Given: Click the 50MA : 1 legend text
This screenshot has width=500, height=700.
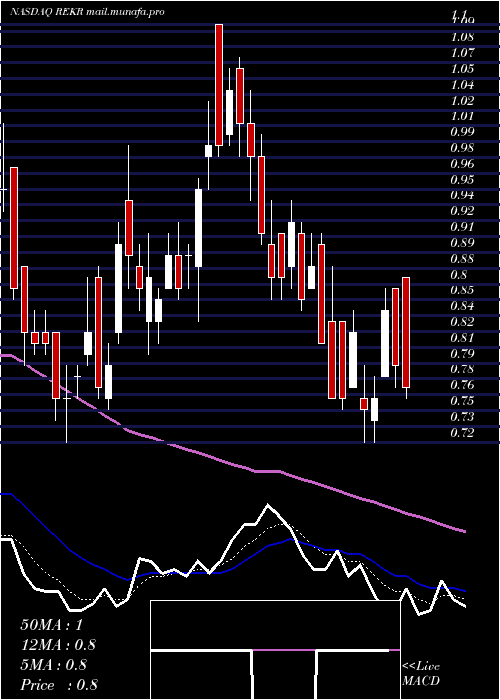Looking at the screenshot, I should (x=52, y=625).
